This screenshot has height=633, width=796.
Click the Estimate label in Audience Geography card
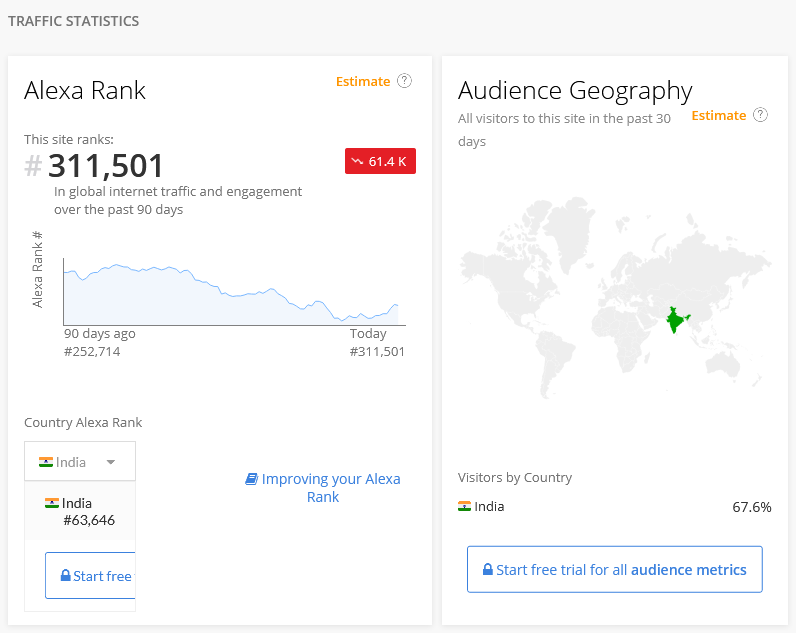719,115
